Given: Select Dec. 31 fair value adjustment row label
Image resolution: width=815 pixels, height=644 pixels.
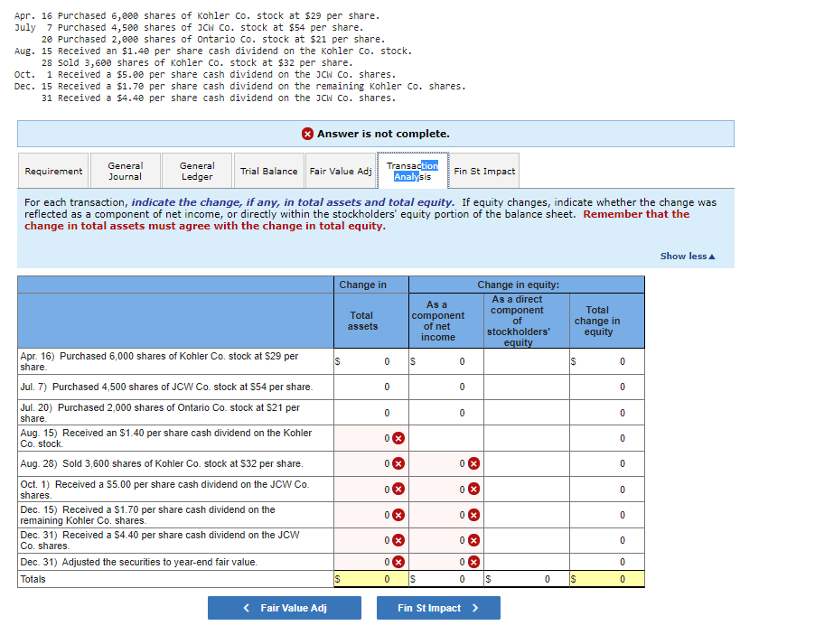Looking at the screenshot, I should [175, 562].
